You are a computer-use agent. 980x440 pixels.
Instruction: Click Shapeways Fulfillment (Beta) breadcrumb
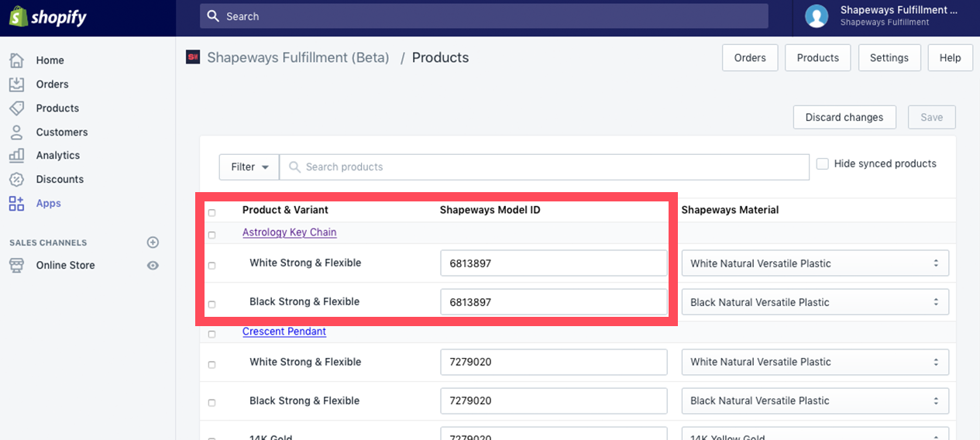[x=298, y=57]
